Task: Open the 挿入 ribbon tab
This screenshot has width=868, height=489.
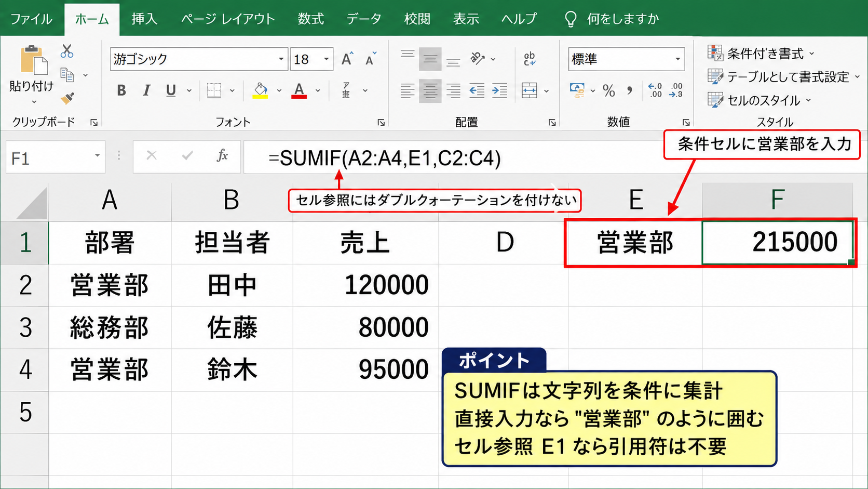Action: click(x=144, y=19)
